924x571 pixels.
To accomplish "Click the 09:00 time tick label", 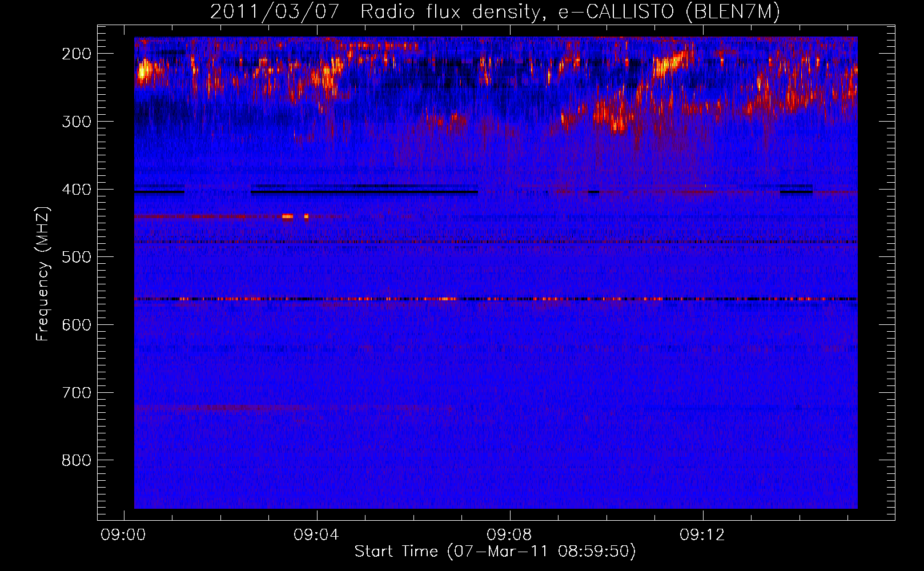I will [x=123, y=535].
